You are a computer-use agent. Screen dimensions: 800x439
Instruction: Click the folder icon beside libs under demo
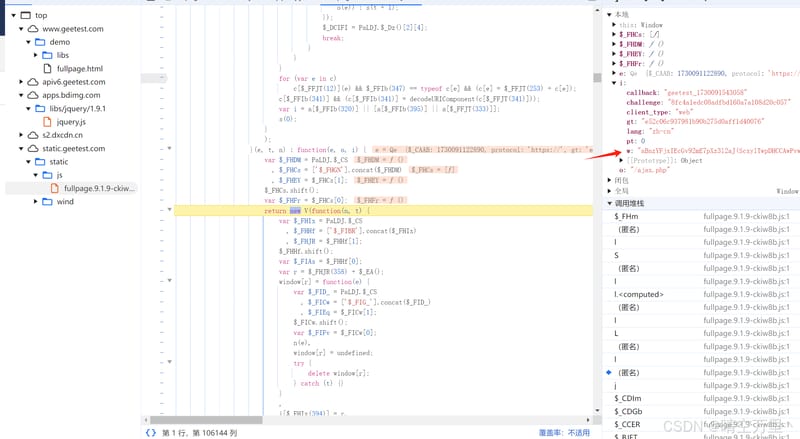(x=47, y=55)
